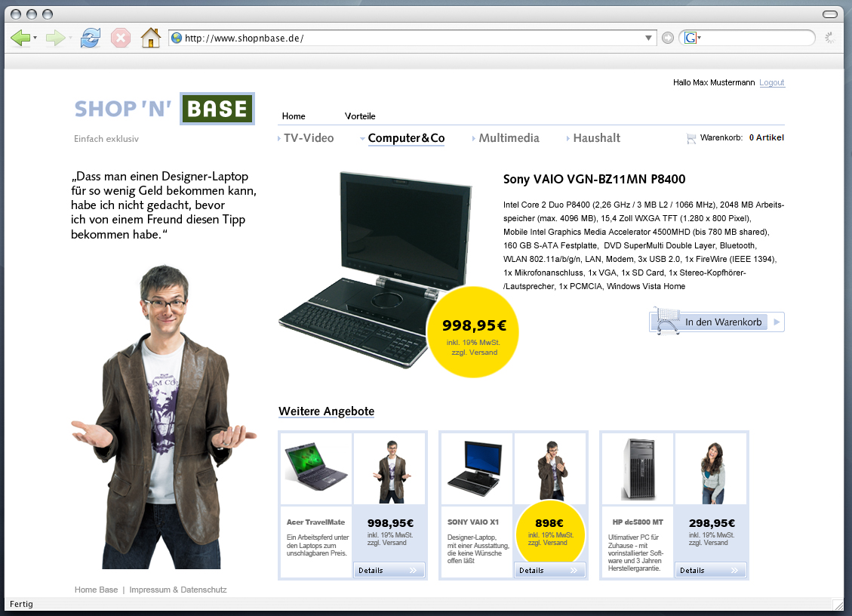Click the 298,95€ price of HP dc5800

[x=712, y=523]
